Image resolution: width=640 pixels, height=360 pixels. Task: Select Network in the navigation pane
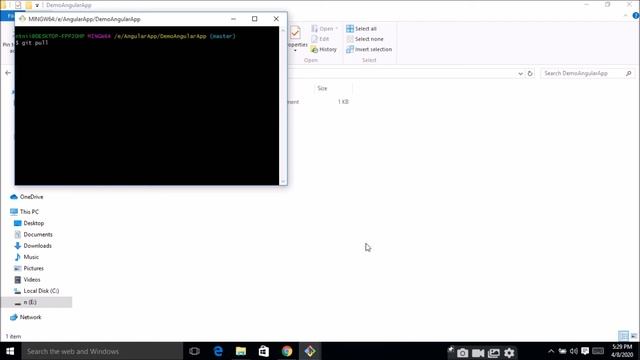(x=25, y=317)
